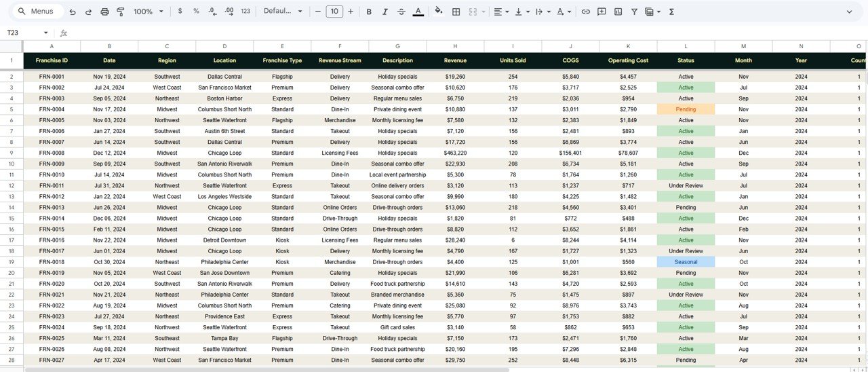This screenshot has height=372, width=868.
Task: Select the cell Providence East
Action: point(224,316)
